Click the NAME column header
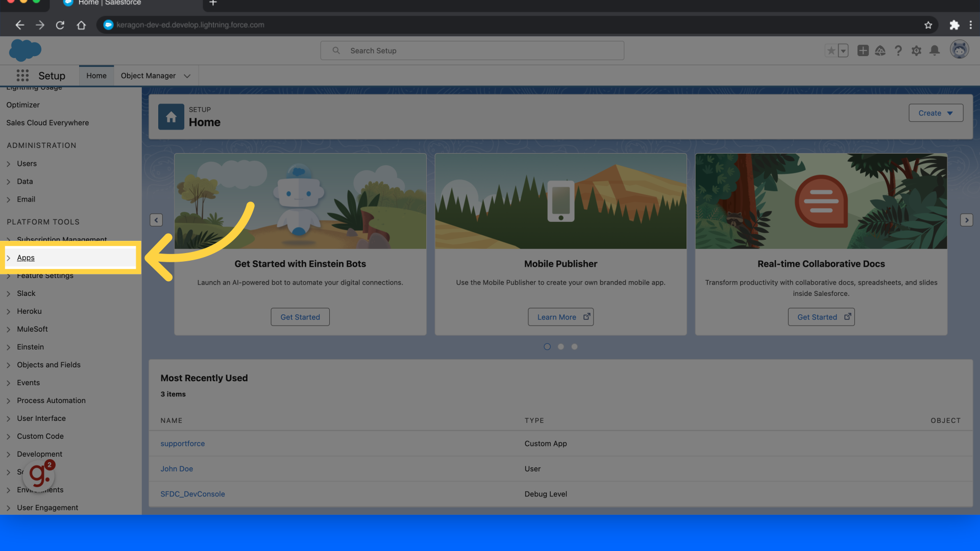This screenshot has width=980, height=551. click(171, 420)
